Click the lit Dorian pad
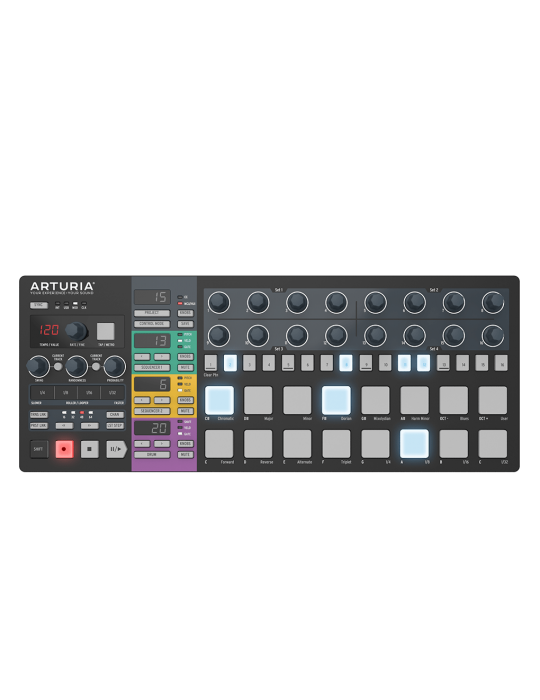Viewport: 540px width, 700px height. coord(336,400)
